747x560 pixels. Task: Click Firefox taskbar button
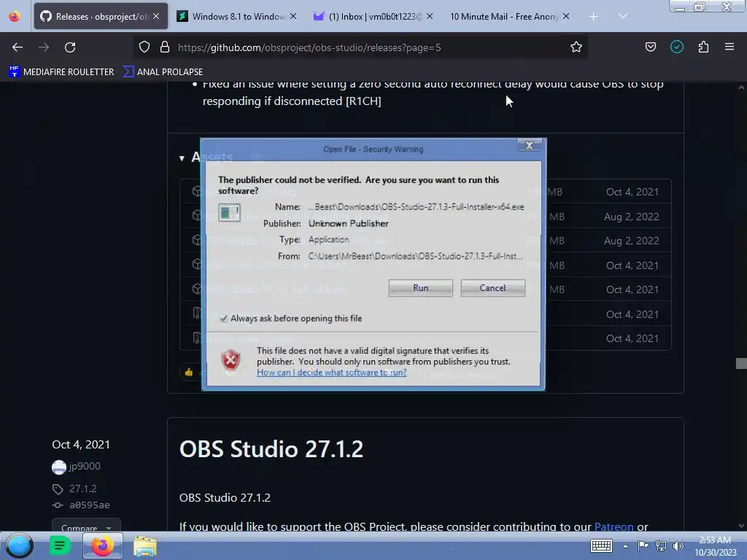102,545
